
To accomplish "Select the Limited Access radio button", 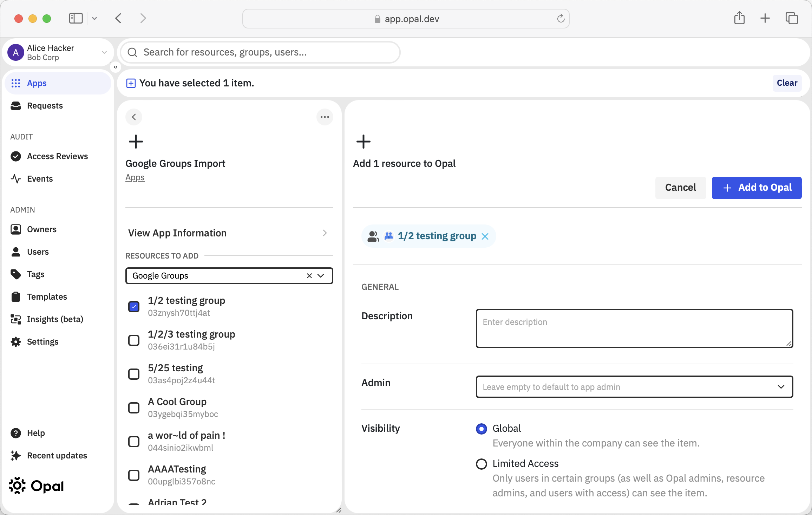I will tap(482, 464).
